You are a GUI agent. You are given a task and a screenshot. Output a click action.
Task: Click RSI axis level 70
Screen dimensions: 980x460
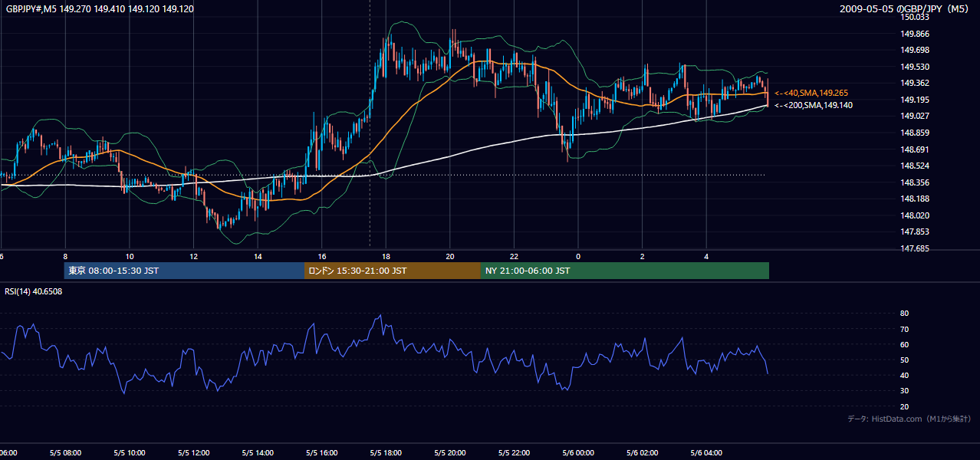pos(904,329)
